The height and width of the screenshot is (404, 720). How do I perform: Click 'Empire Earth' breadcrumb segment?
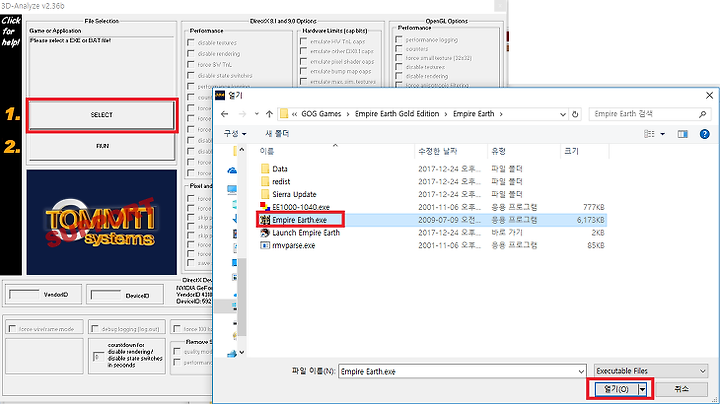[473, 113]
